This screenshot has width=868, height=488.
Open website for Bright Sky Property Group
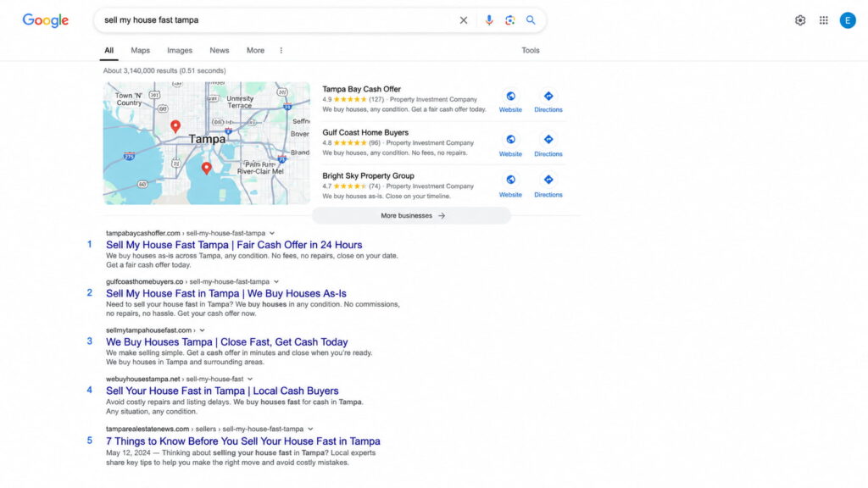tap(510, 186)
